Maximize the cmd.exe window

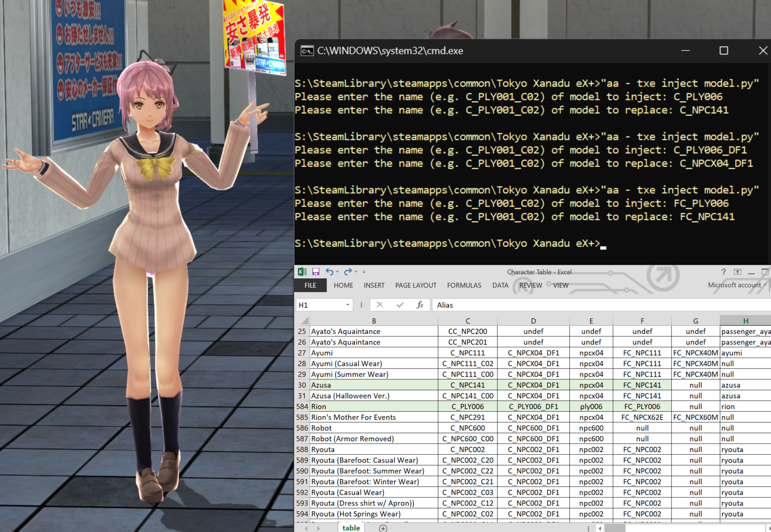(x=724, y=51)
